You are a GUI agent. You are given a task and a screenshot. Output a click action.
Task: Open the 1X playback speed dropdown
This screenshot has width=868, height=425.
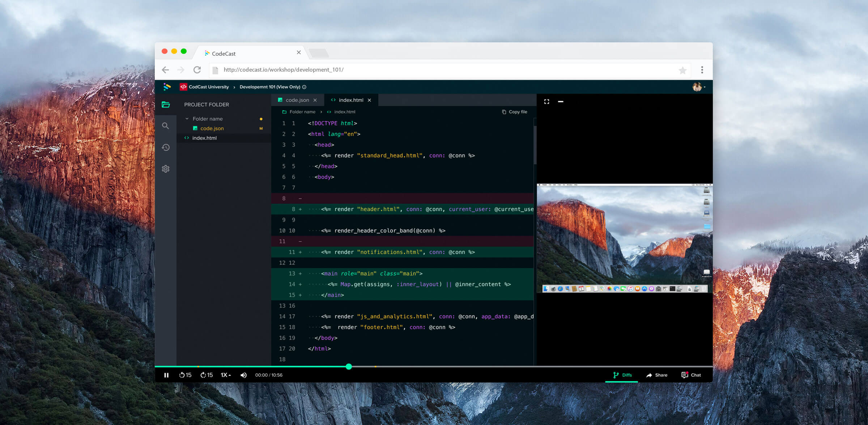226,375
